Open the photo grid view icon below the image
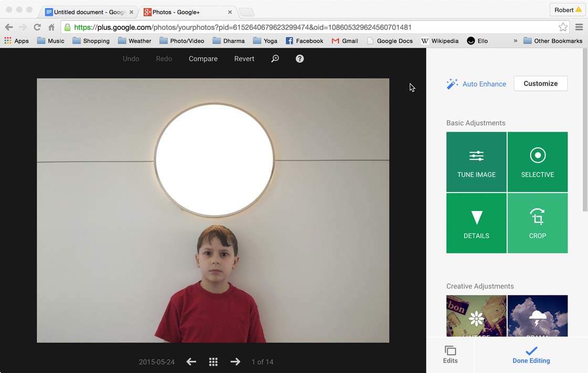Viewport: 588px width, 373px height. [x=213, y=361]
